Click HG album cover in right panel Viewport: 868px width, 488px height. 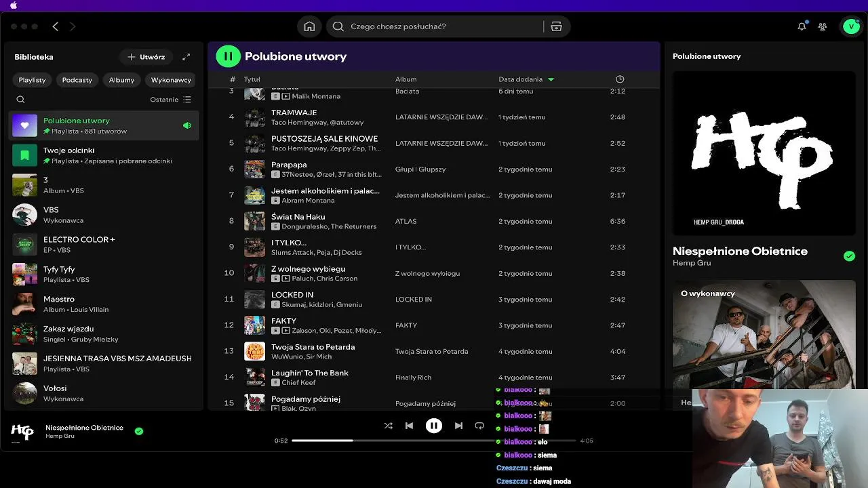tap(764, 153)
